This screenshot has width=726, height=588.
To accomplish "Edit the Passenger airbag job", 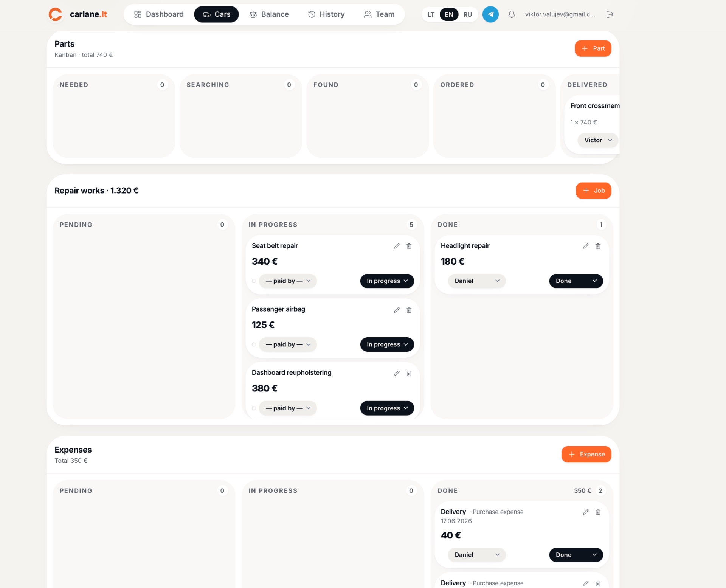I will (x=397, y=310).
